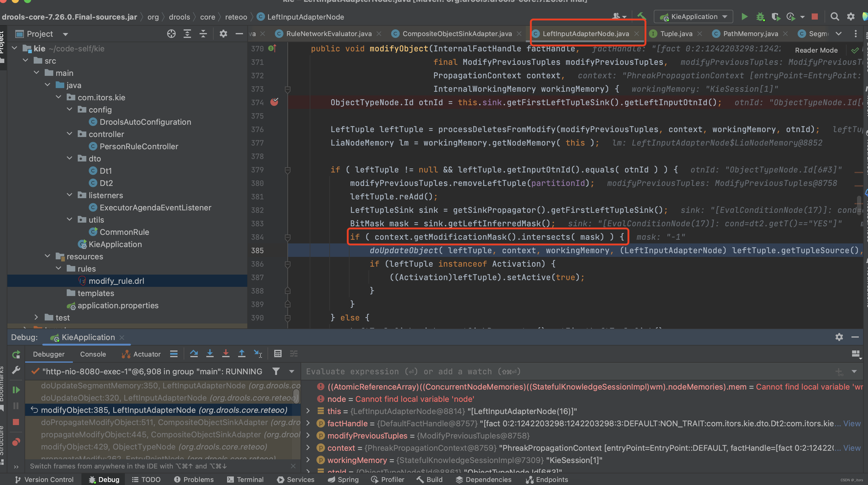Open KieApplication run configuration dropdown

694,17
